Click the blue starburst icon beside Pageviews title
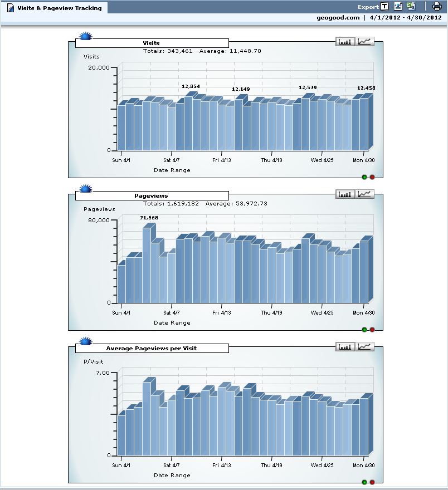The image size is (448, 490). pyautogui.click(x=85, y=189)
